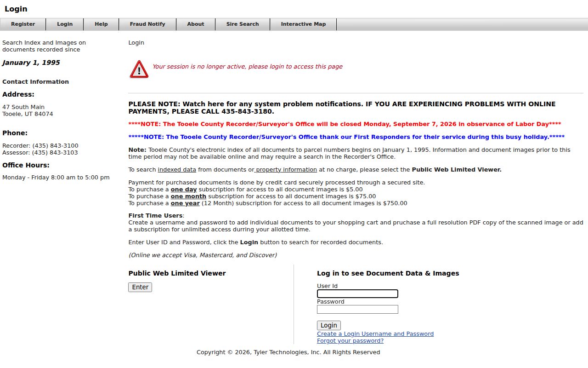588x368 pixels.
Task: Click the red Labor Day closure notice
Action: point(345,124)
